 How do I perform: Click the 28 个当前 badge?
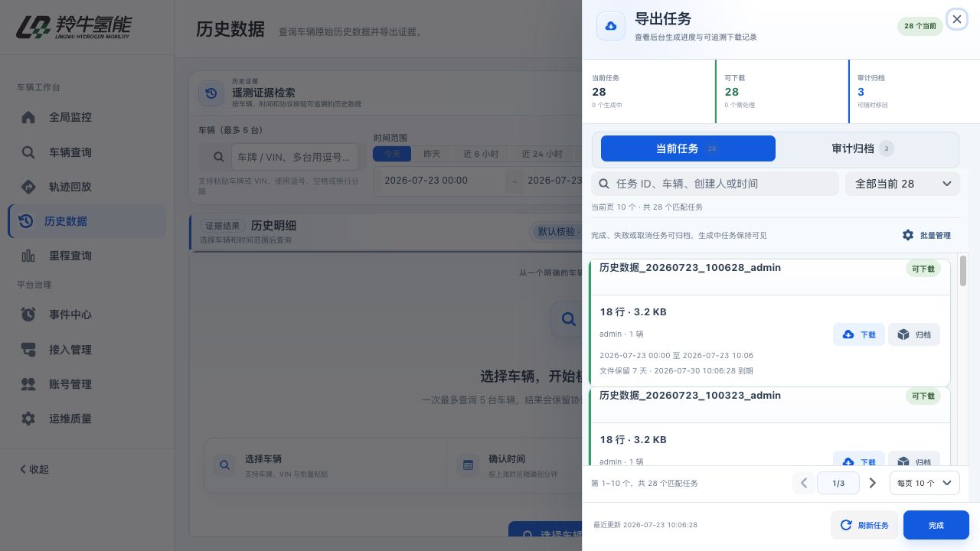click(x=920, y=26)
